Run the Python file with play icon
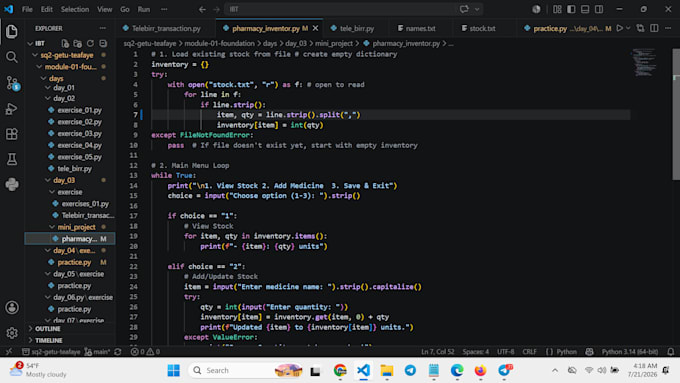The image size is (680, 383). pos(620,28)
